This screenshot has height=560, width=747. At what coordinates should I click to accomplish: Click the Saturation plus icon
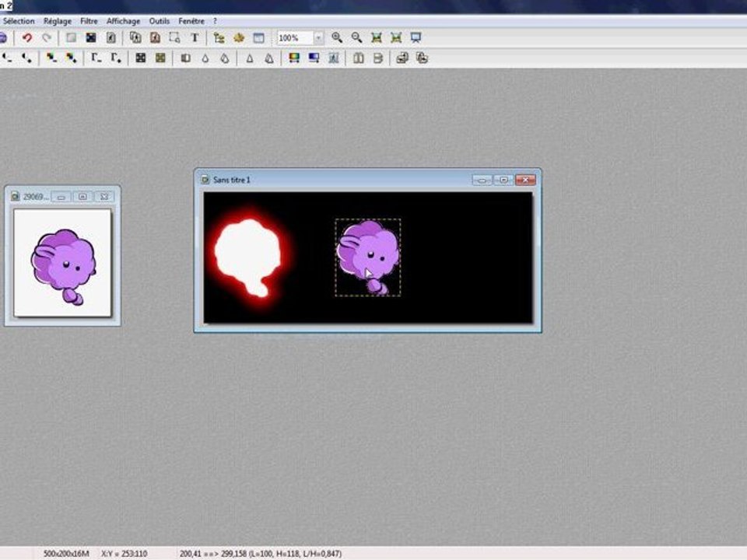[71, 58]
